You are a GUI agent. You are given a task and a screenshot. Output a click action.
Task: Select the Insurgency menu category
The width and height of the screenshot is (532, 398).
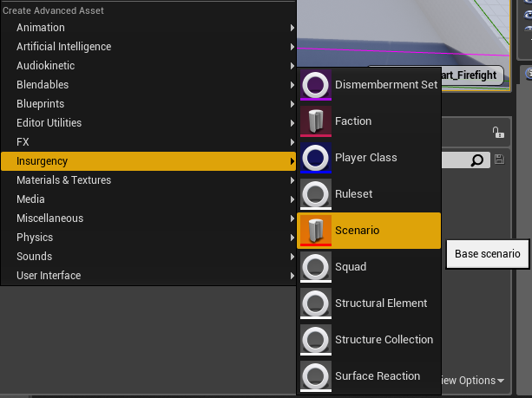pyautogui.click(x=148, y=161)
